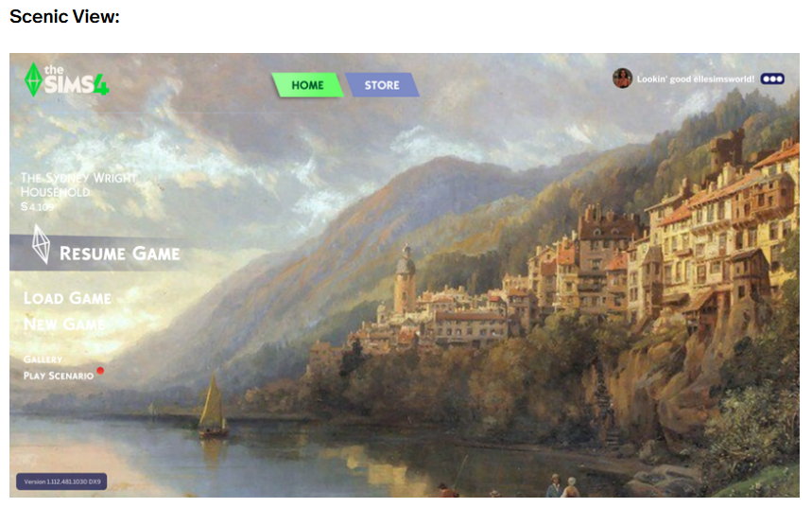The image size is (812, 508).
Task: Open the ellesimsworld profile avatar
Action: tap(622, 79)
